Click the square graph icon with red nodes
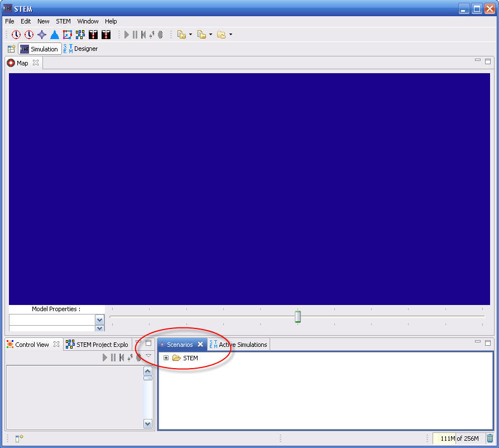This screenshot has height=448, width=499. [x=68, y=35]
